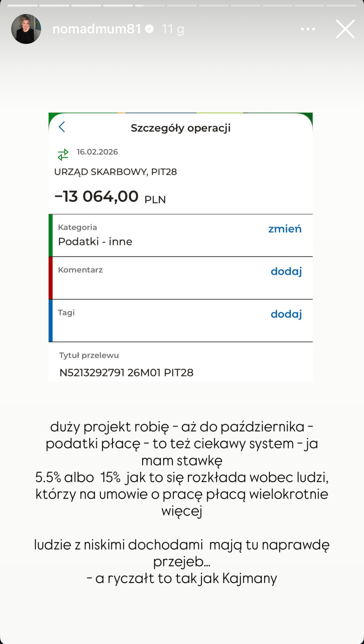This screenshot has width=364, height=644.
Task: Click the "Szczegóły operacji" header title
Action: 180,128
